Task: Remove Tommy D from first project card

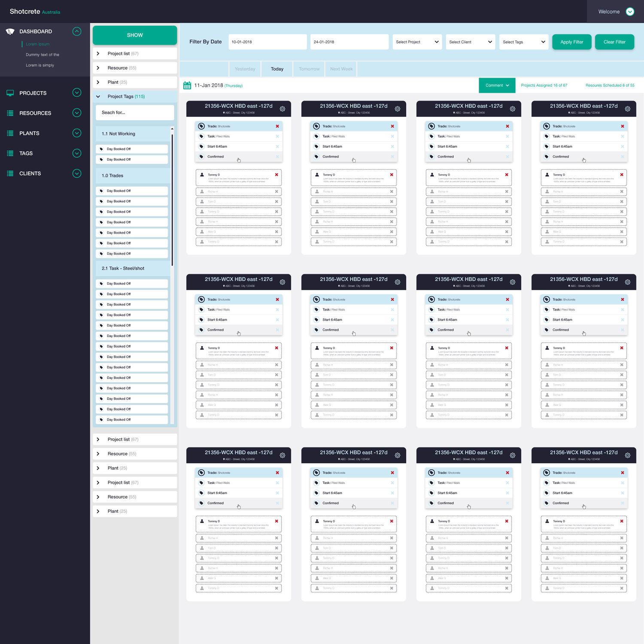Action: point(276,175)
